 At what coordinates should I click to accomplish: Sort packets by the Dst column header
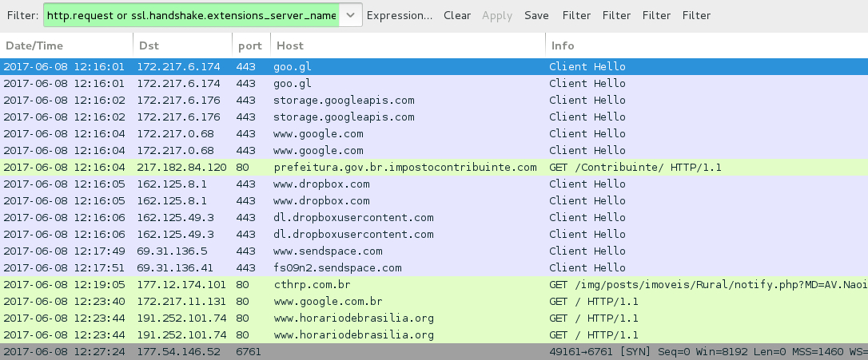183,45
